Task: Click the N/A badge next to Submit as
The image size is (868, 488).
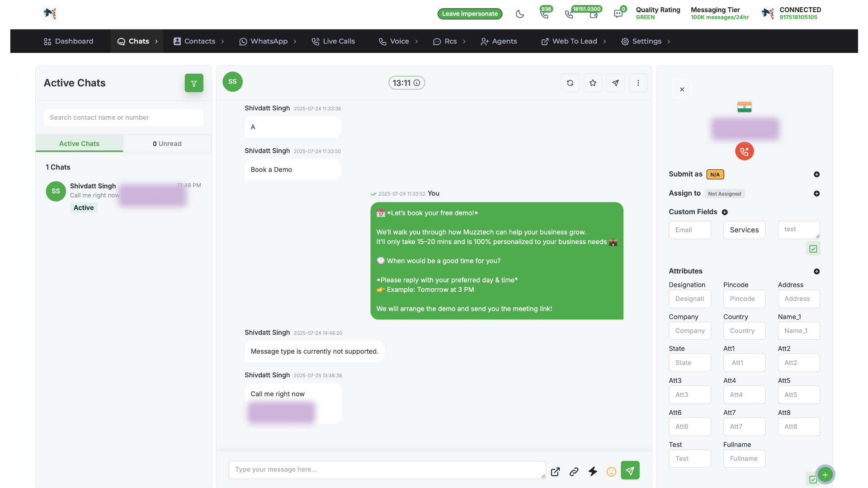Action: (x=715, y=174)
